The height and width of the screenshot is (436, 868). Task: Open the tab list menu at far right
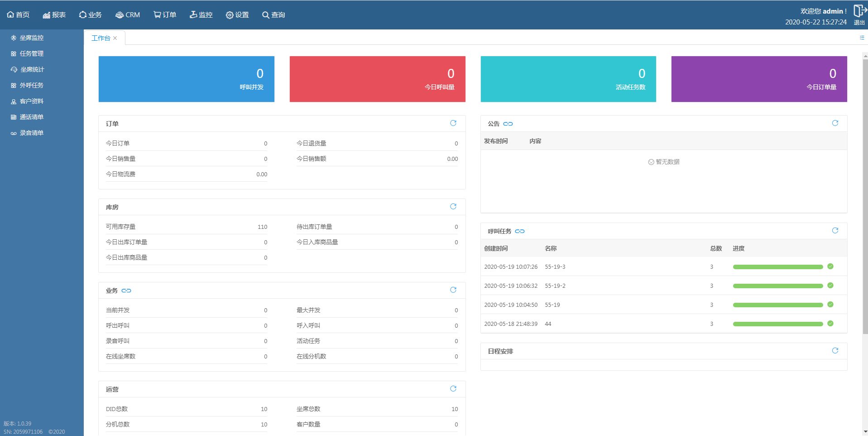pos(862,38)
